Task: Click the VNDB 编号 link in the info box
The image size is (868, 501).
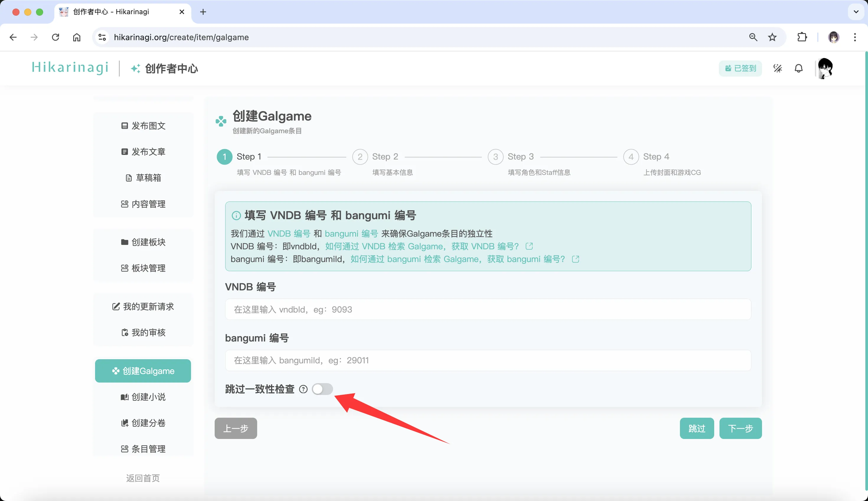Action: point(289,234)
